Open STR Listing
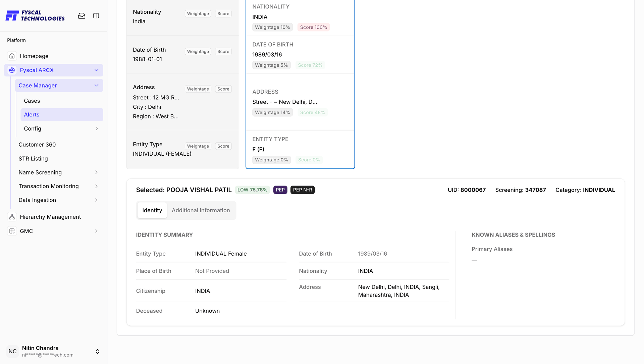 [x=33, y=158]
